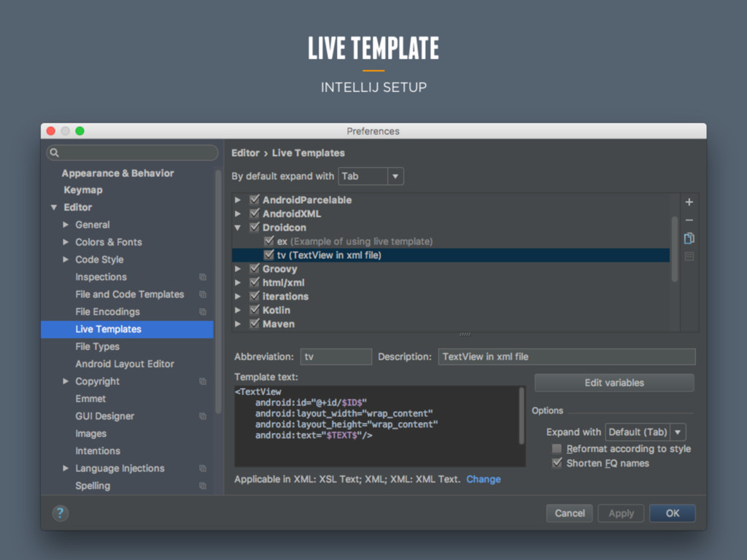Uncheck the AndroidParcelable template group

(x=255, y=200)
